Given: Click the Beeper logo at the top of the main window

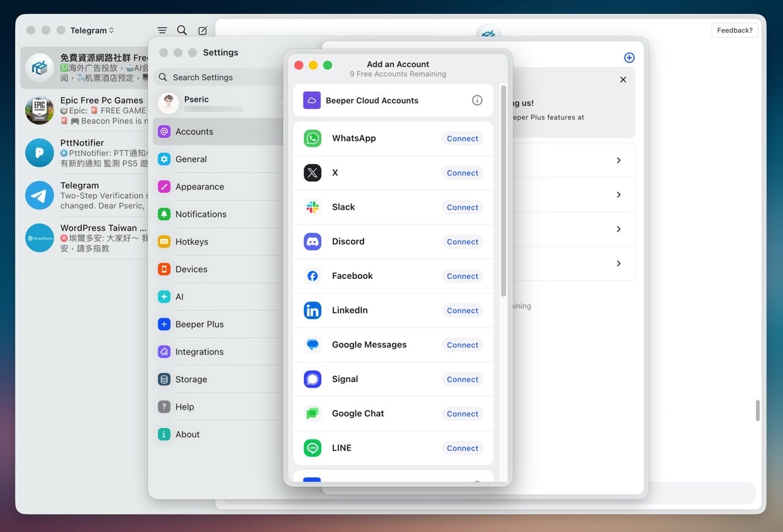Looking at the screenshot, I should coord(488,34).
